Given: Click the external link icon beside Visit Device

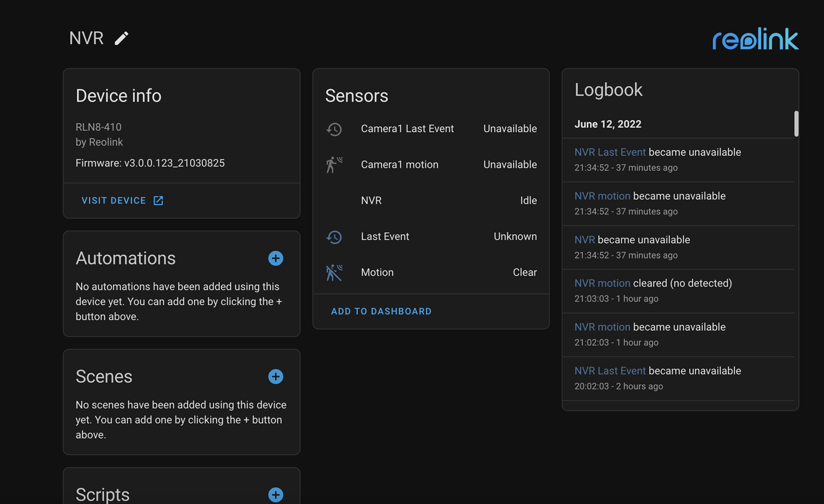Looking at the screenshot, I should tap(158, 201).
